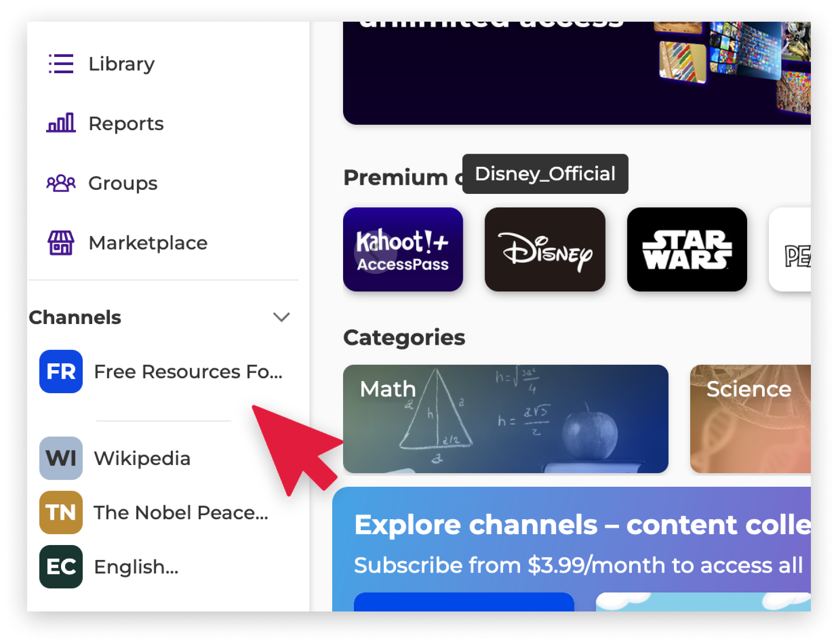
Task: Select the Wikipedia channel WI icon
Action: [61, 458]
